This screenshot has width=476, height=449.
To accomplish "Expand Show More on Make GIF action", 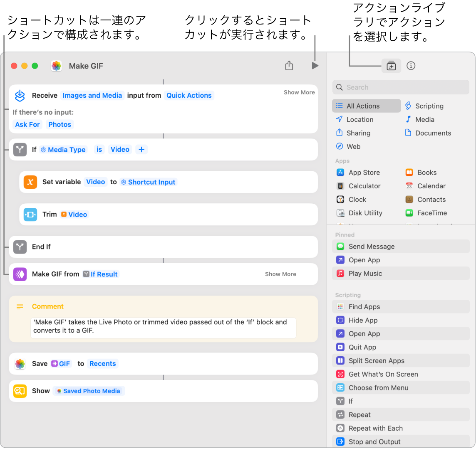I will 280,274.
